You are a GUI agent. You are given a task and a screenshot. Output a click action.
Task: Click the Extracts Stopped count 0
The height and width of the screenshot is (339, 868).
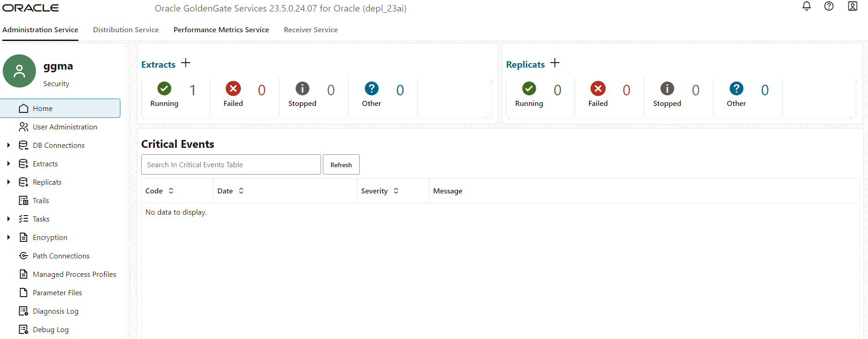(x=331, y=90)
